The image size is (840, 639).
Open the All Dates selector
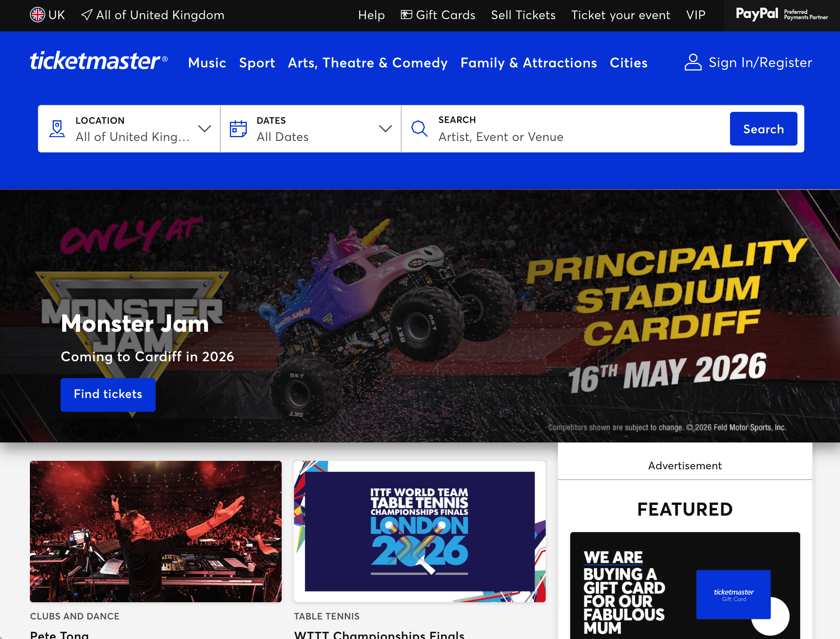click(x=311, y=129)
